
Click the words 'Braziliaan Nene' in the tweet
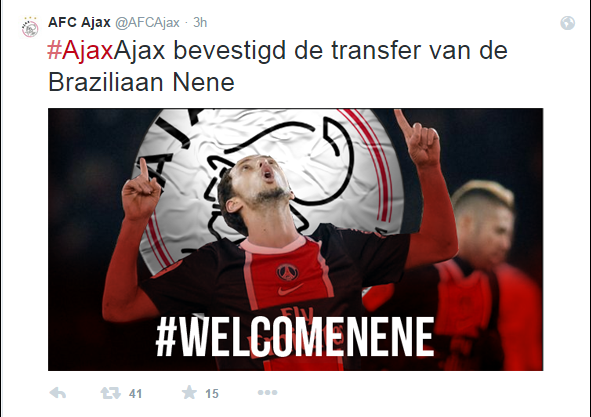pyautogui.click(x=141, y=82)
